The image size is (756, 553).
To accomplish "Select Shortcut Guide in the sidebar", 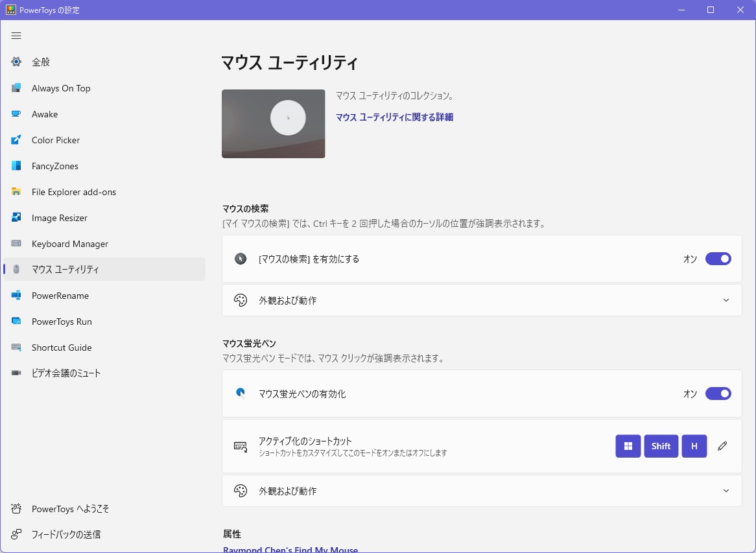I will click(x=104, y=347).
